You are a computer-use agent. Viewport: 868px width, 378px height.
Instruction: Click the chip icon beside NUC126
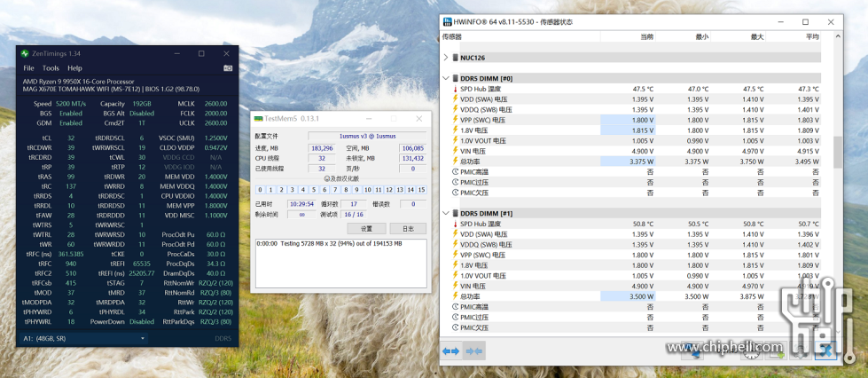click(456, 58)
